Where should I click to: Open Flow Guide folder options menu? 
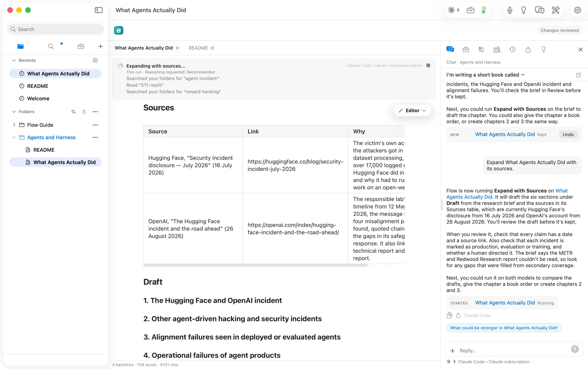point(95,125)
